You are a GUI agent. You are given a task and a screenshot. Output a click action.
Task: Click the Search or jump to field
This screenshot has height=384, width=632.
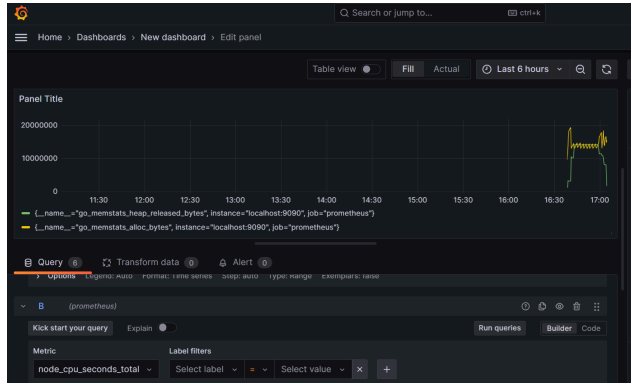440,13
